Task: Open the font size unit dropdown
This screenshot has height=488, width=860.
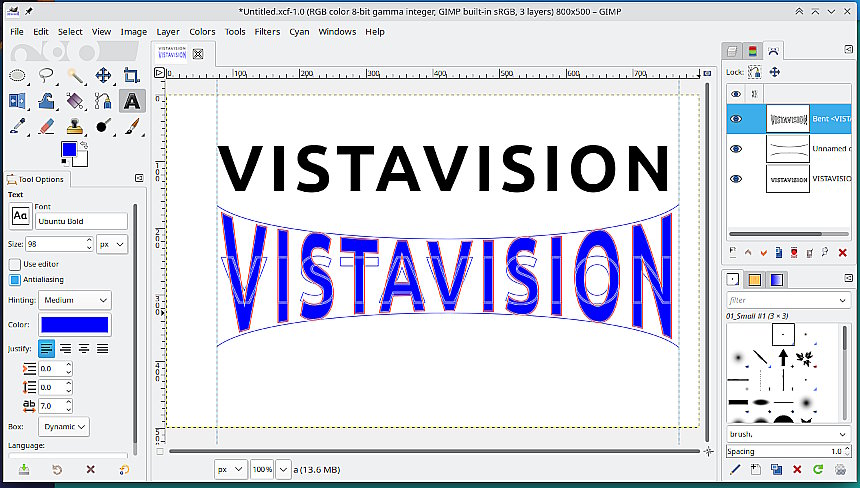Action: 112,244
